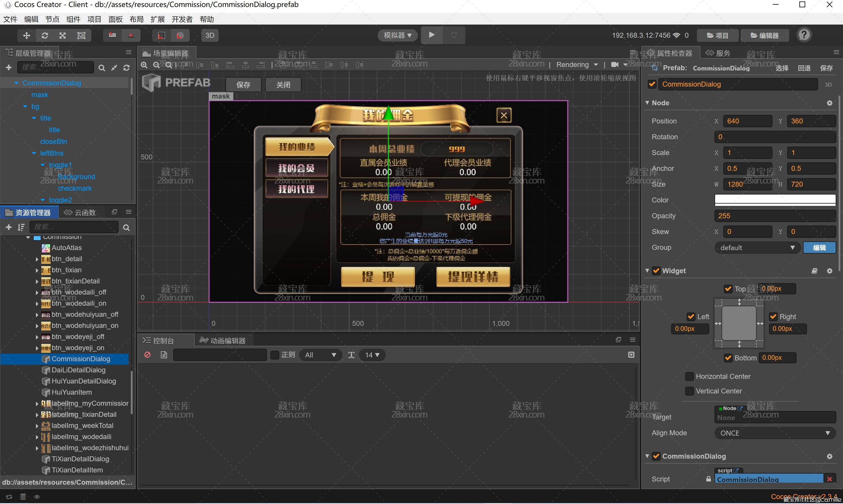
Task: Open the 扩展 menu
Action: pos(158,19)
